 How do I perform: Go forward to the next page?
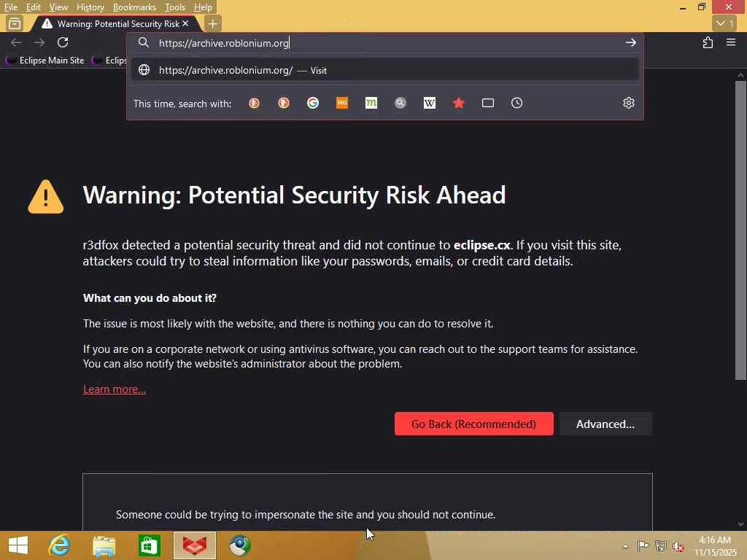[39, 42]
